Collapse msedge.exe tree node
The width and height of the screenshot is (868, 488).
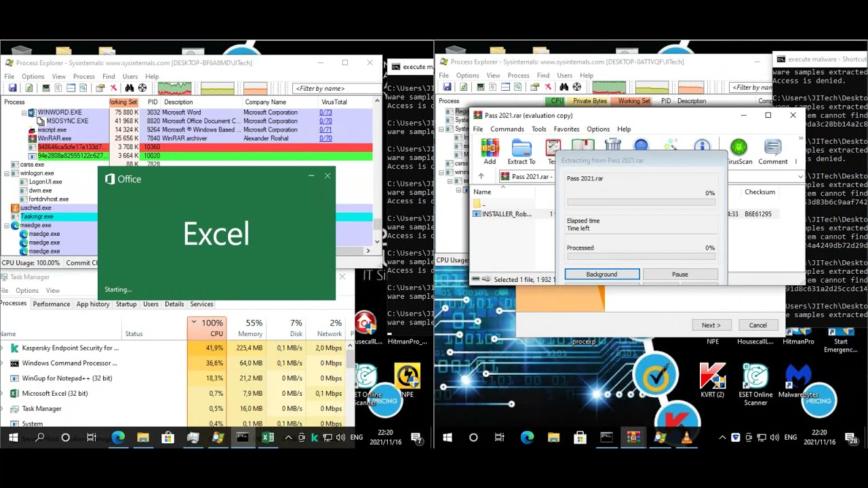(7, 226)
